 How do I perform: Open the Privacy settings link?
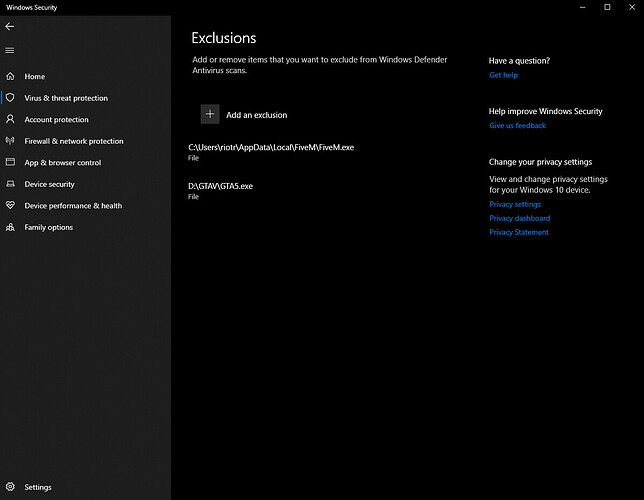(x=514, y=204)
